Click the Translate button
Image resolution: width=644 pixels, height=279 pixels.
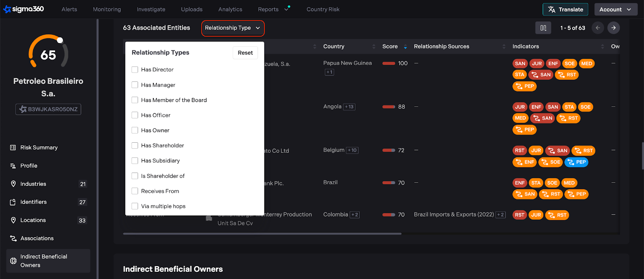[x=565, y=9]
